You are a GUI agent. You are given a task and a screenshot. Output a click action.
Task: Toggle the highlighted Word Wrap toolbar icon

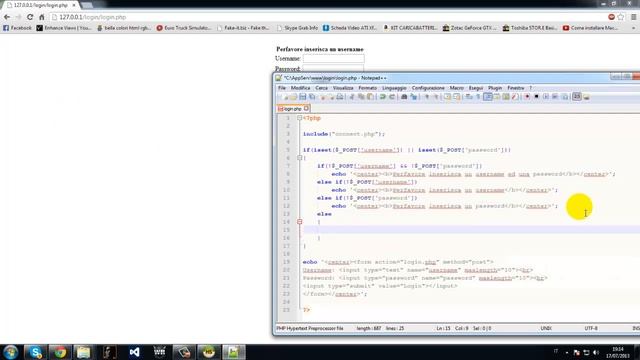point(488,97)
